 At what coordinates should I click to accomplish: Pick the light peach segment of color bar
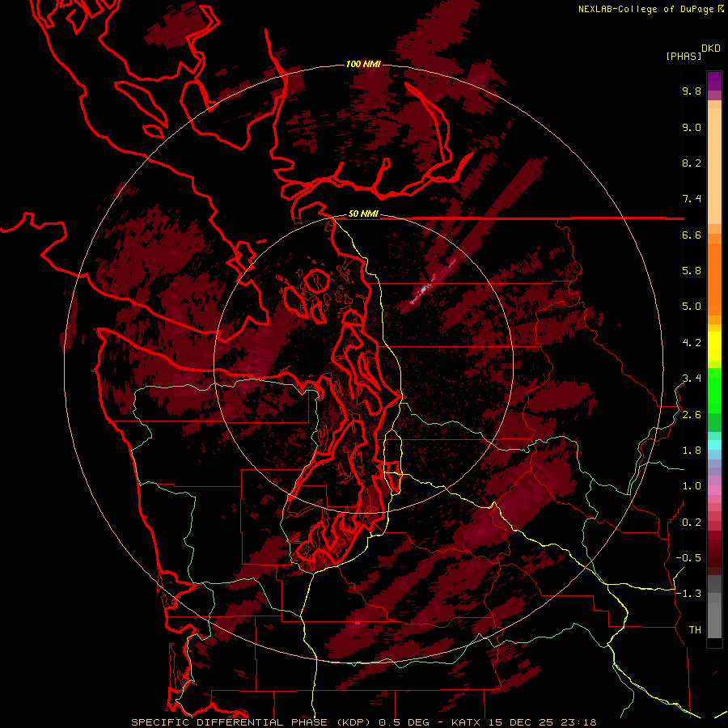pos(714,166)
